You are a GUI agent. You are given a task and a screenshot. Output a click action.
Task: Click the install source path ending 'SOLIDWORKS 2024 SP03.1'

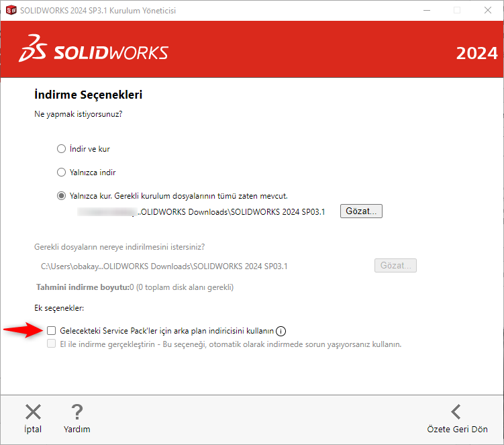click(x=201, y=212)
